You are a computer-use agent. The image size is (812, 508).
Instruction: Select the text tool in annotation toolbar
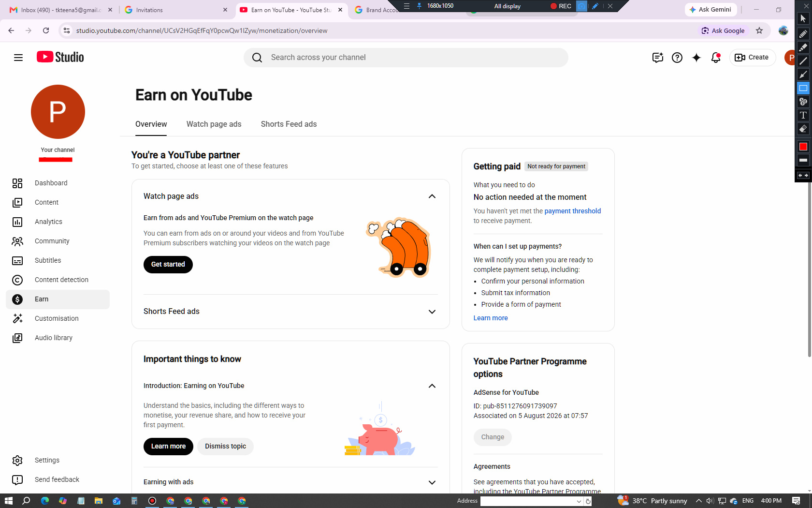coord(803,115)
